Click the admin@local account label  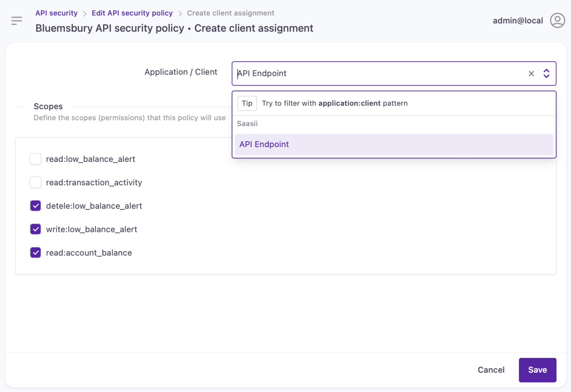(x=518, y=21)
